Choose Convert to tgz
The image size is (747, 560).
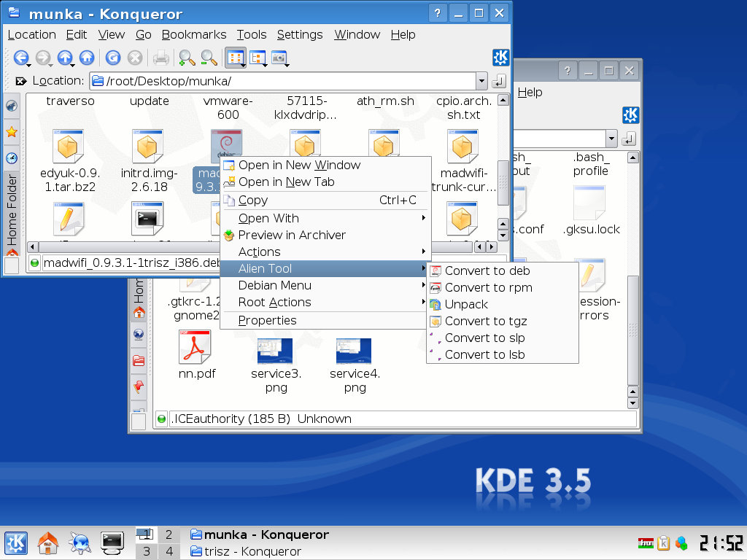click(502, 321)
